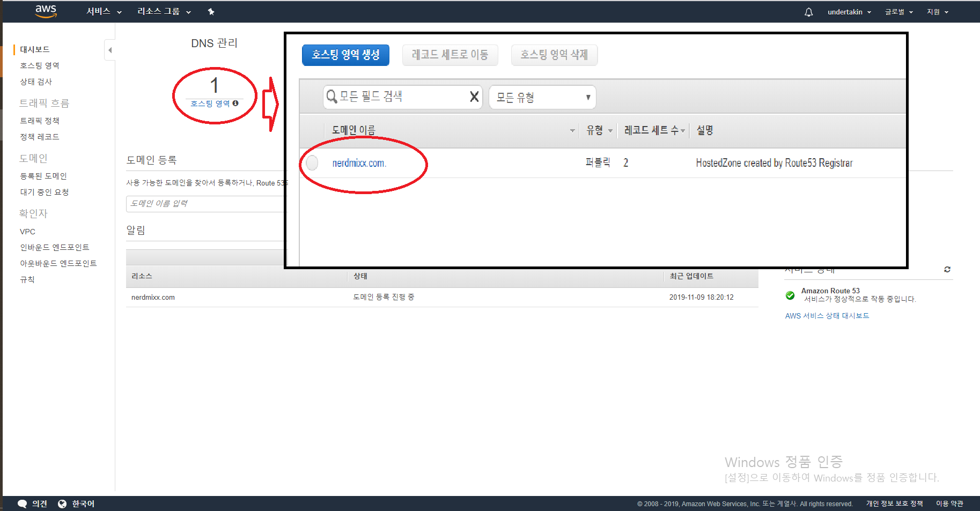Image resolution: width=980 pixels, height=511 pixels.
Task: Click the AWS logo home icon
Action: point(46,11)
